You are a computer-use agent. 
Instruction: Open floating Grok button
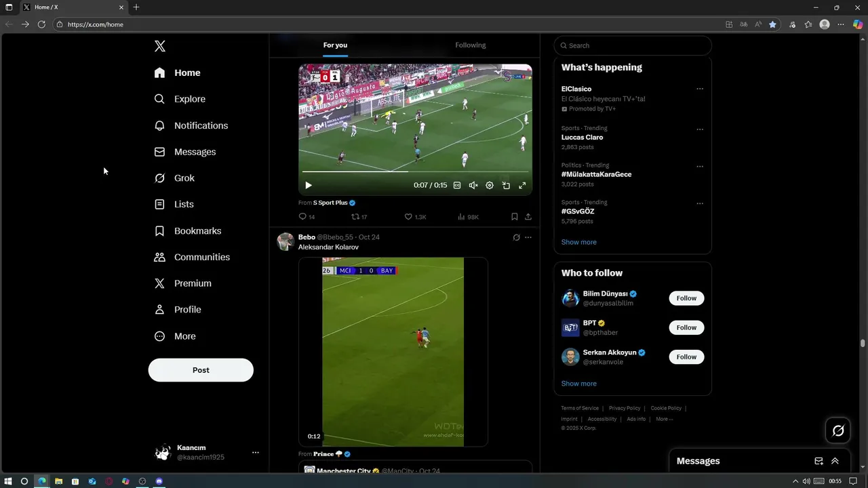pos(838,430)
